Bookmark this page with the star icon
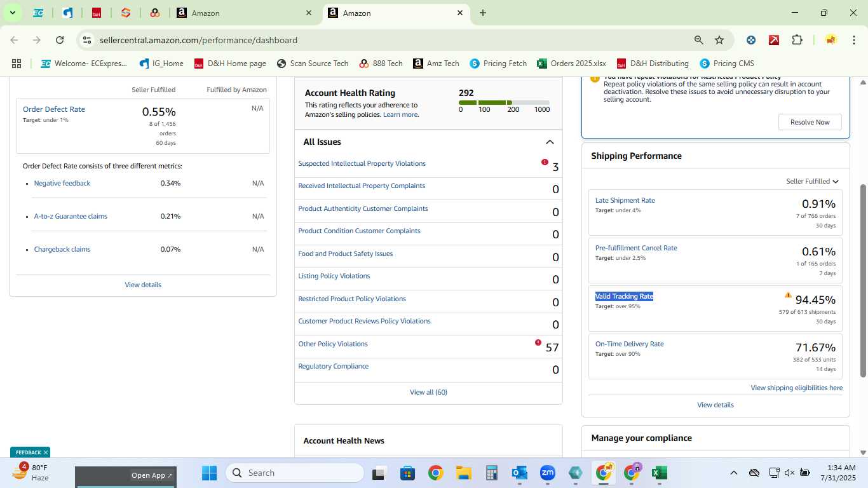This screenshot has height=488, width=868. (x=719, y=40)
